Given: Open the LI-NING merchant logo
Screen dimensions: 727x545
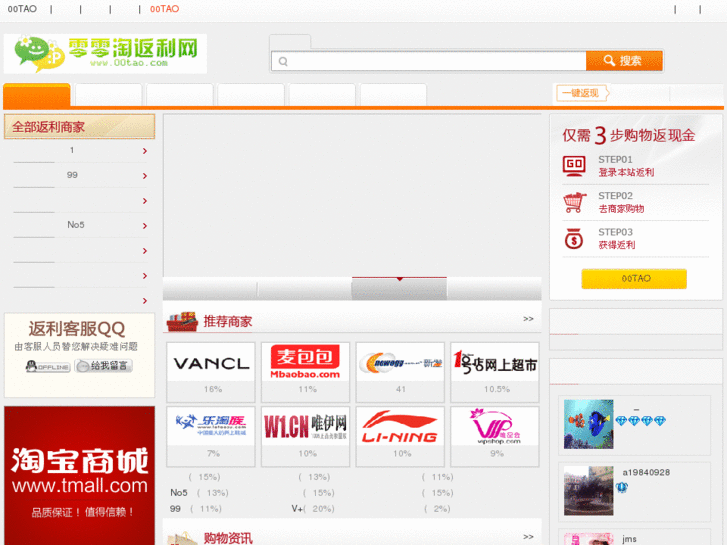Looking at the screenshot, I should click(x=400, y=426).
